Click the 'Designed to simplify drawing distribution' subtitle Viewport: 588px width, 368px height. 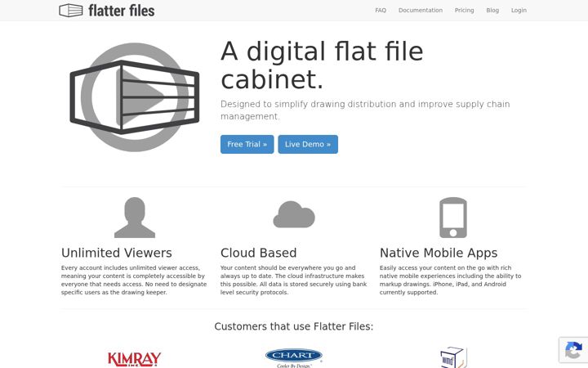(365, 110)
